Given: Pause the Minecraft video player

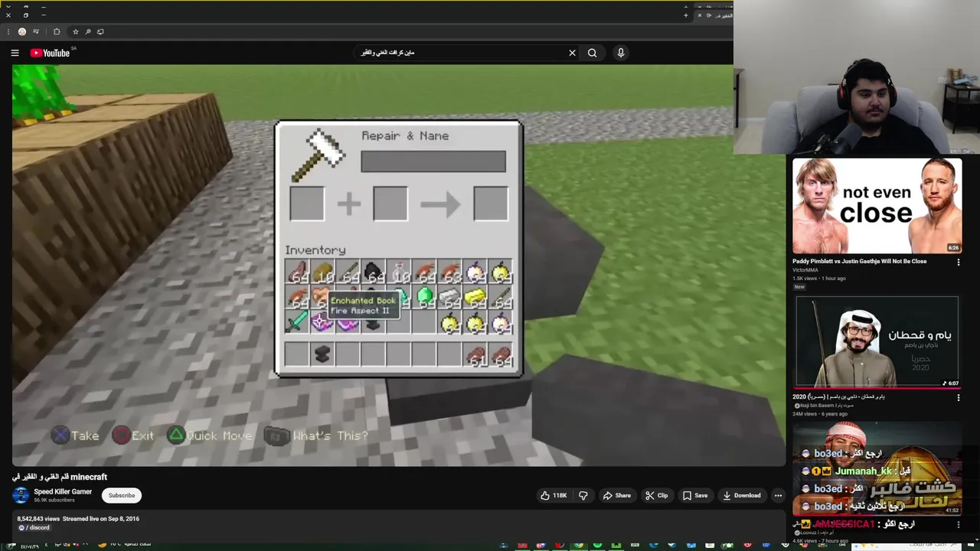Looking at the screenshot, I should [398, 266].
